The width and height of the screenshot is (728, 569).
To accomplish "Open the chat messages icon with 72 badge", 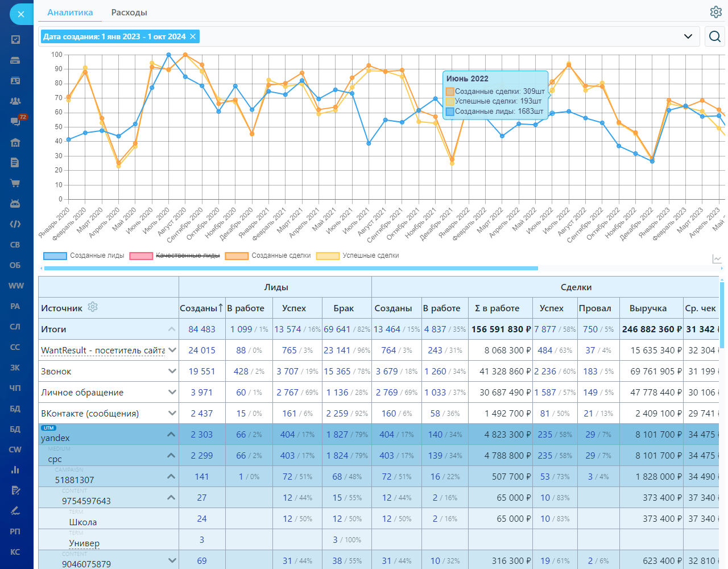I will pyautogui.click(x=15, y=121).
